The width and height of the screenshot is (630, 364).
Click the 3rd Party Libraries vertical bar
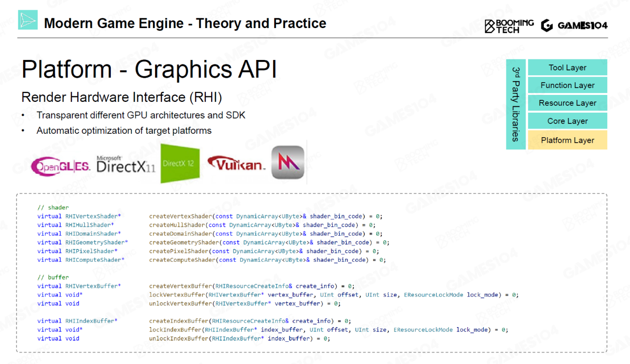[516, 104]
